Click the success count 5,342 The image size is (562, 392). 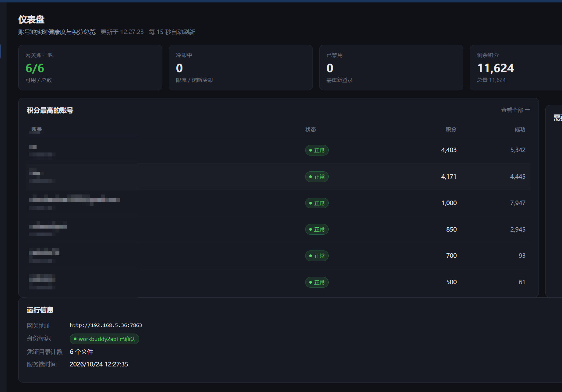point(518,150)
